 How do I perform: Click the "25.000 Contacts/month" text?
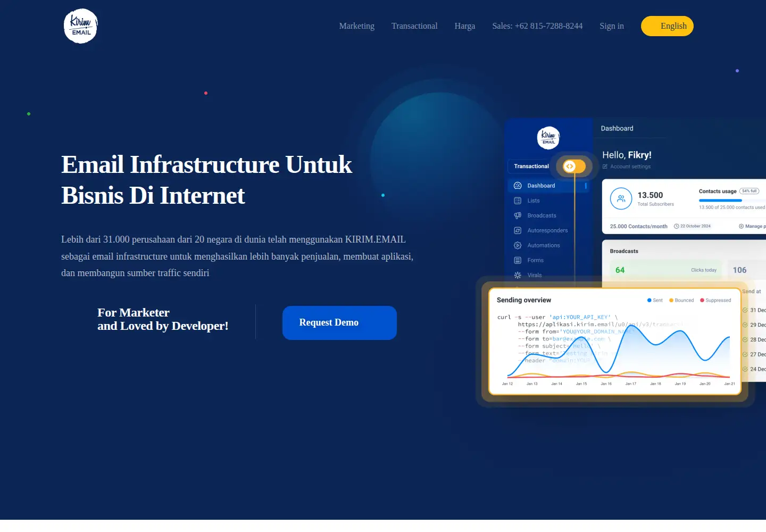[x=638, y=226]
